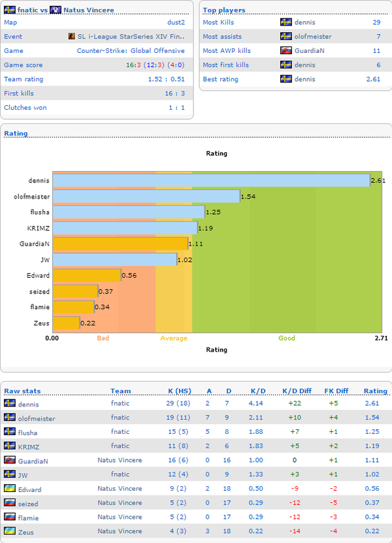Click the team rating 1.52 : 0.51 value
392x543 pixels.
pos(167,79)
